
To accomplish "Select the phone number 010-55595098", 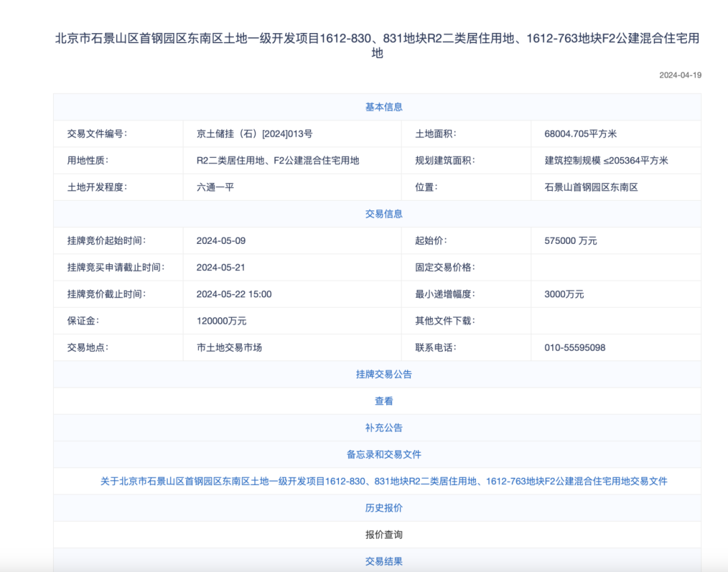I will point(575,348).
